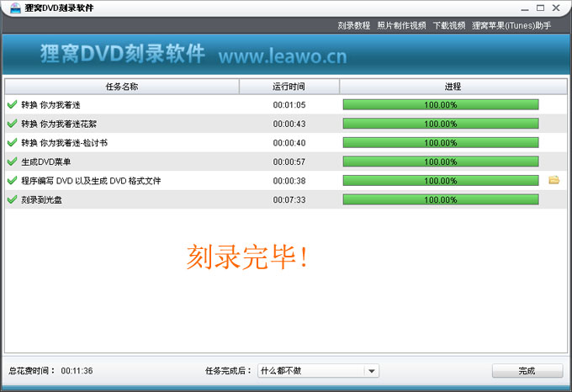Image resolution: width=572 pixels, height=392 pixels.
Task: Click green checkmark next to 生成DVD菜单
Action: [x=12, y=162]
